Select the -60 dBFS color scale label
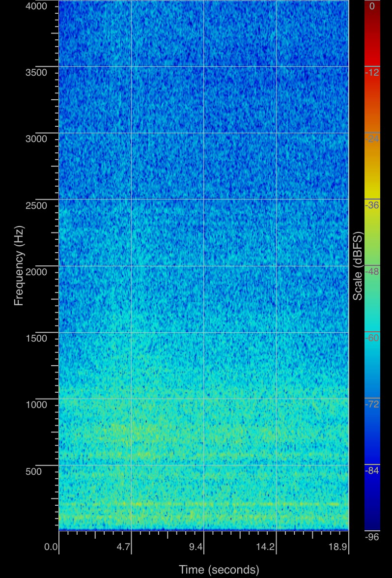 pos(372,338)
